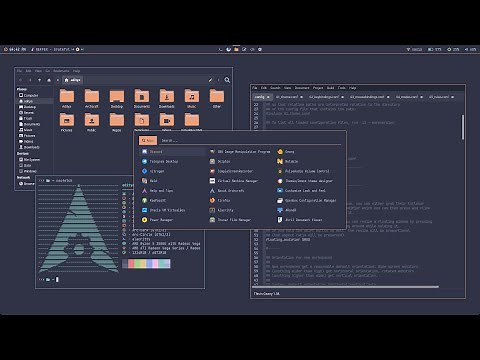Click the wifi indicator in top bar

coord(414,49)
